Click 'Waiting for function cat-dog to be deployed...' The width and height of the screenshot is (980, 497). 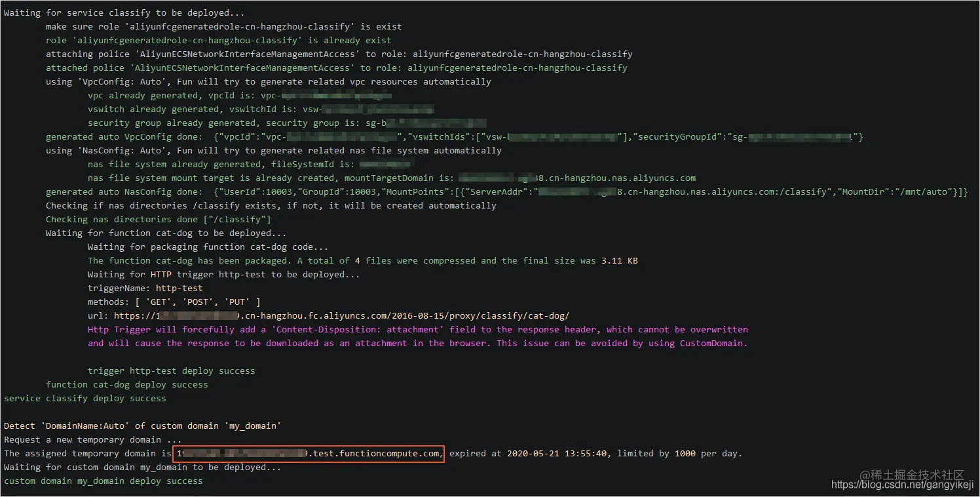tap(166, 233)
